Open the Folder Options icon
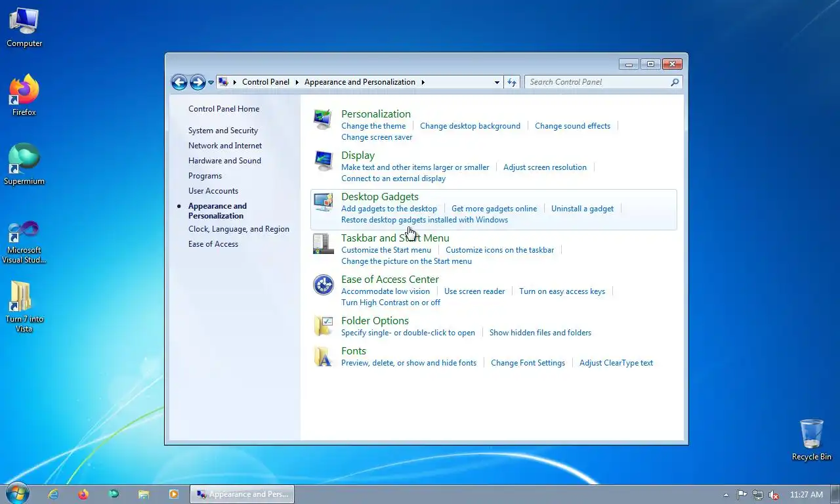The width and height of the screenshot is (840, 504). [323, 325]
